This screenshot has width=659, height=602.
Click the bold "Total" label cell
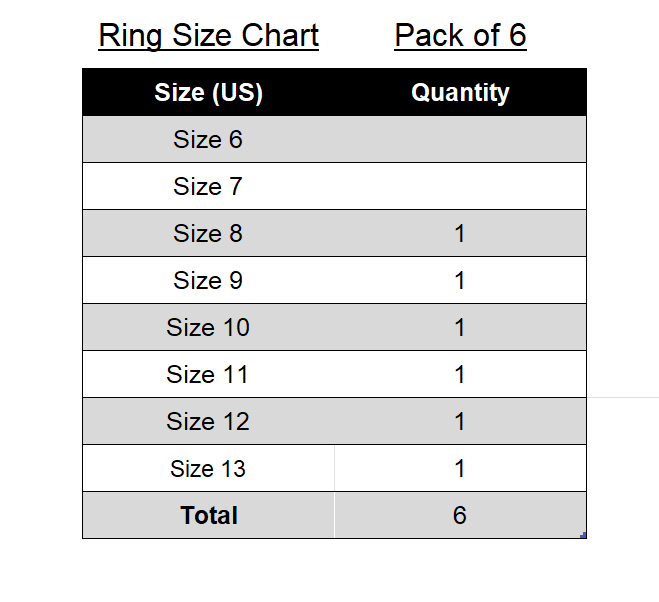click(209, 516)
